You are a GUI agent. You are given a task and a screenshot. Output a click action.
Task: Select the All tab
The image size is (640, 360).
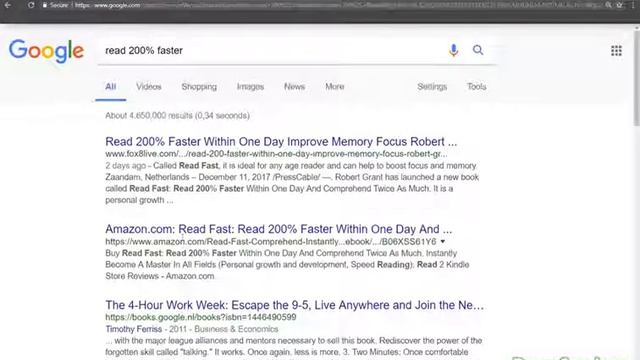[111, 87]
